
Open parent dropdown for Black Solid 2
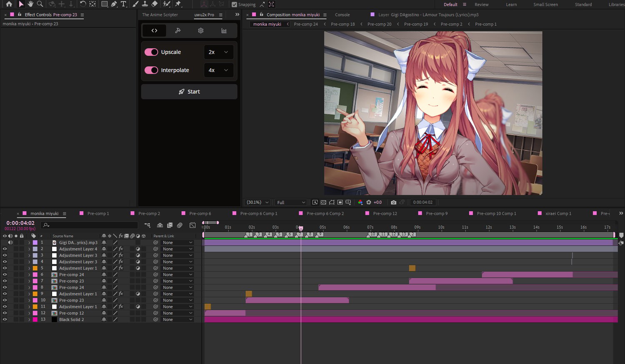(x=177, y=319)
